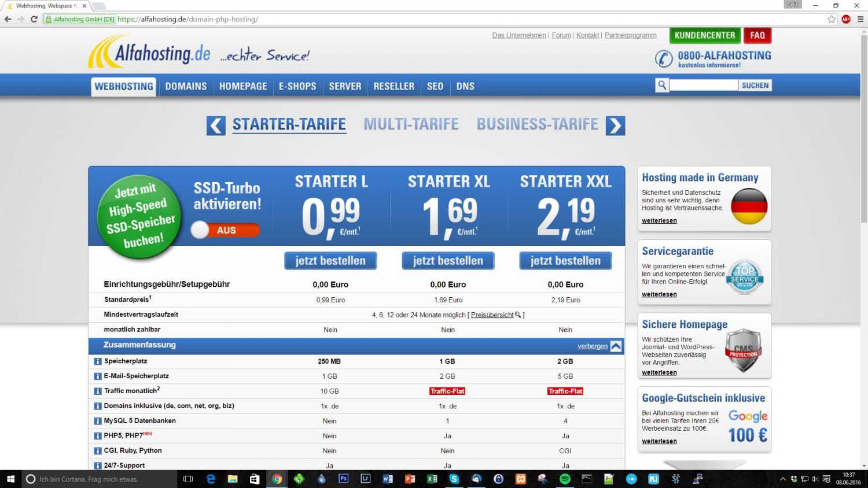
Task: Click the phone icon next to 0800-ALFAHOSTING
Action: click(x=664, y=58)
